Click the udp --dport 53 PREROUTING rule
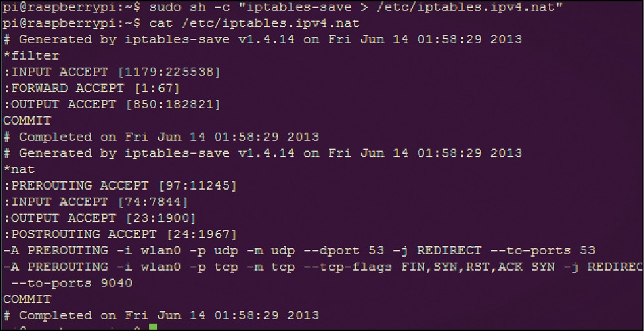Image resolution: width=644 pixels, height=331 pixels. [298, 251]
